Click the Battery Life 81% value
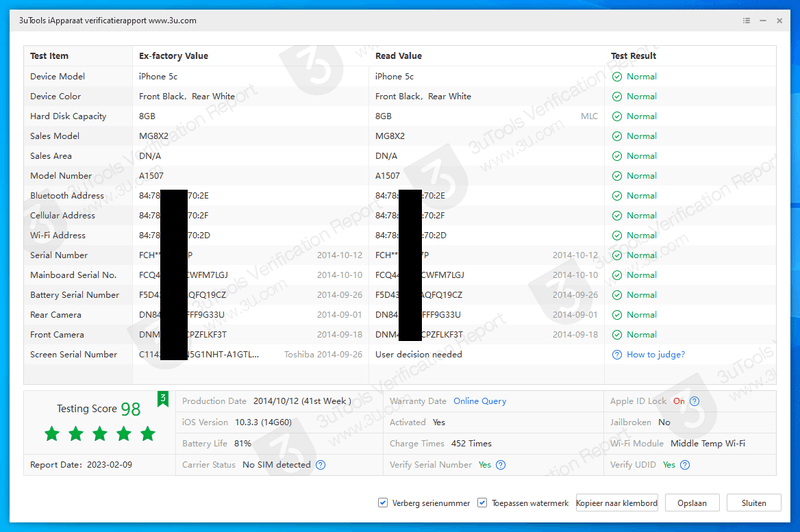The width and height of the screenshot is (800, 532). (243, 444)
